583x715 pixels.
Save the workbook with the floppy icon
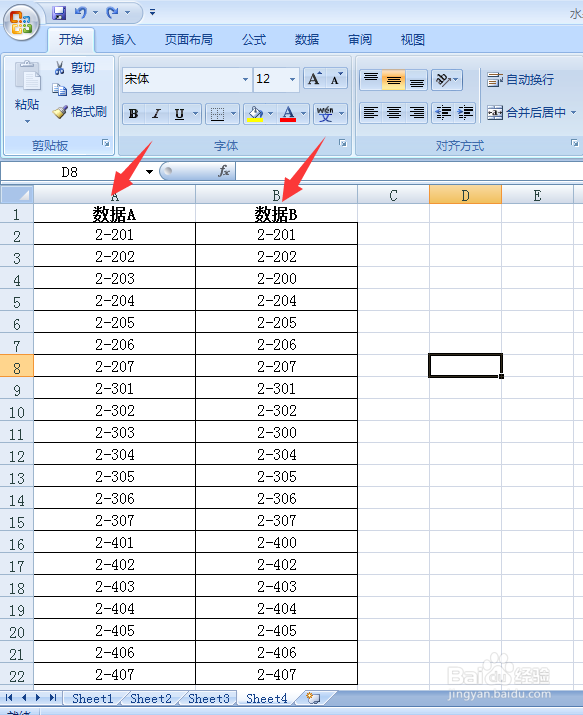point(59,13)
